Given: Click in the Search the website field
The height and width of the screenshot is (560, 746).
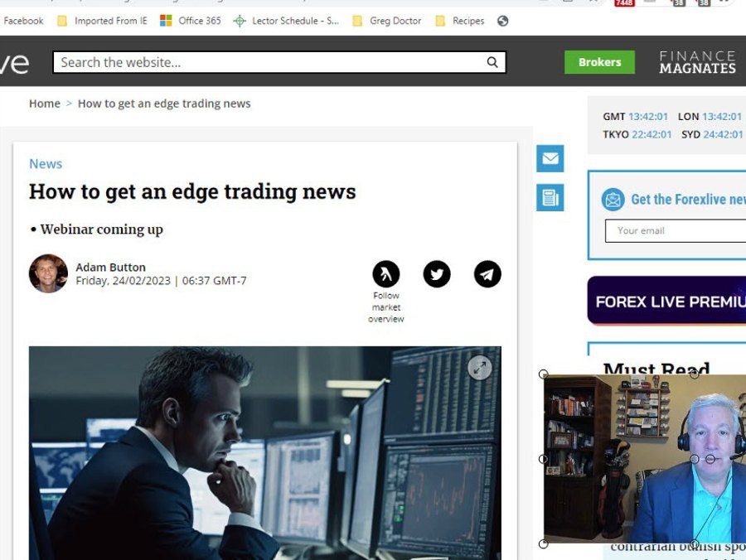Looking at the screenshot, I should [x=265, y=62].
